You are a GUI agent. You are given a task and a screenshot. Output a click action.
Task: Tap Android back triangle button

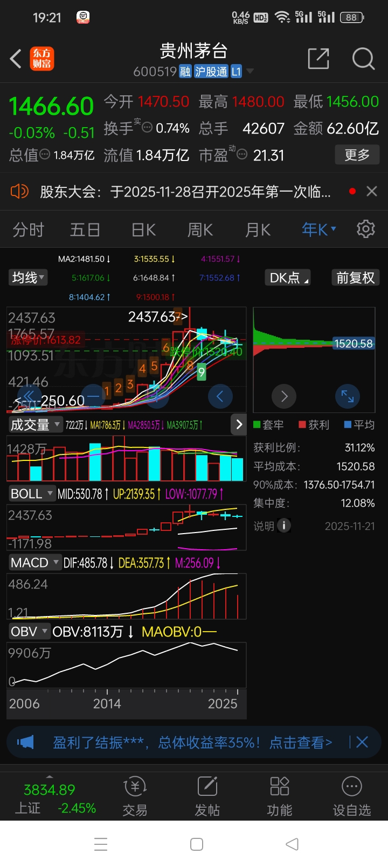click(x=292, y=844)
